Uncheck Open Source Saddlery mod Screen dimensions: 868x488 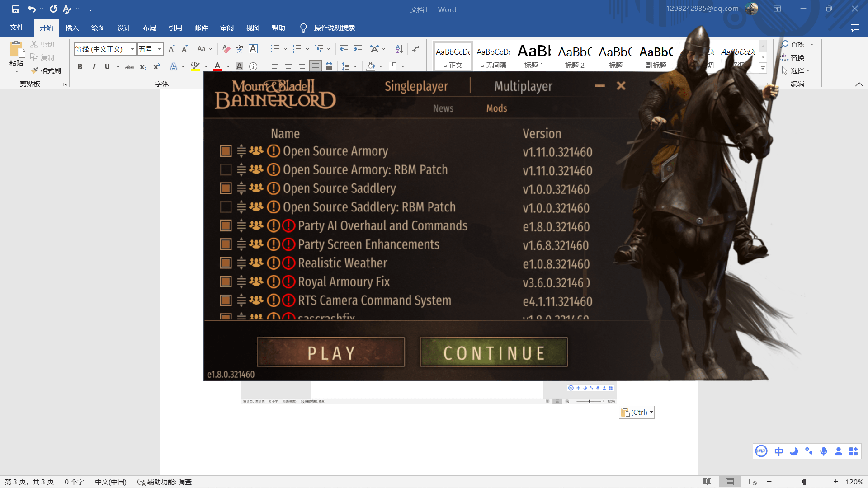pos(226,188)
